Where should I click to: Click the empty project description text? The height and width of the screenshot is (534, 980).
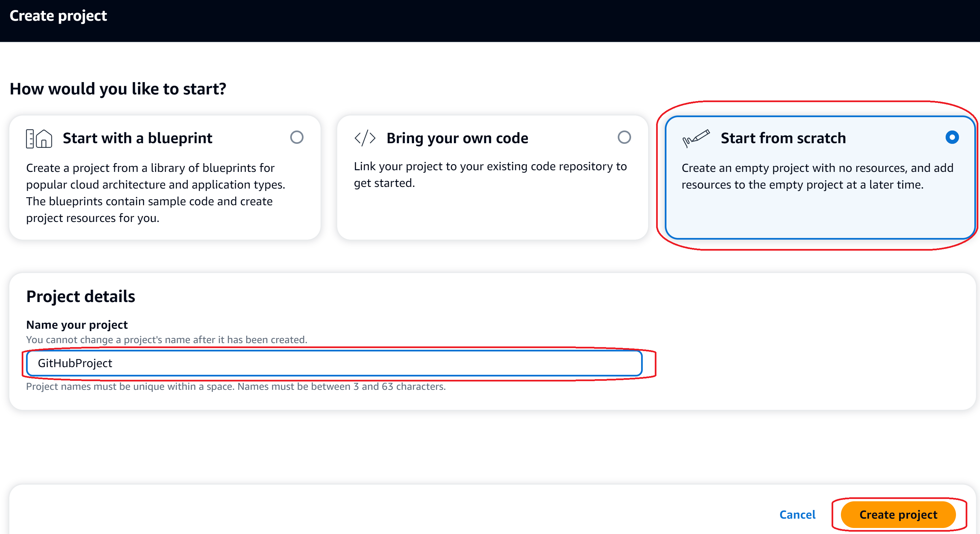(x=817, y=176)
